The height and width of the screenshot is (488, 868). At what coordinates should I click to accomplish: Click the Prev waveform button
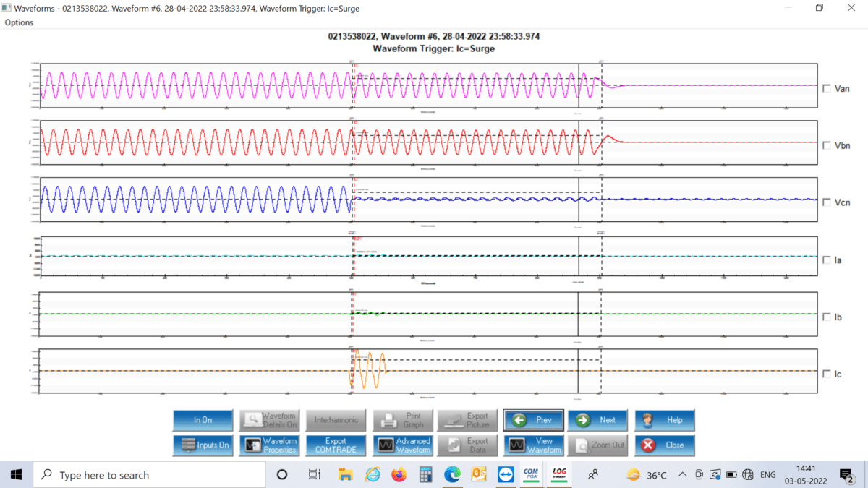533,420
